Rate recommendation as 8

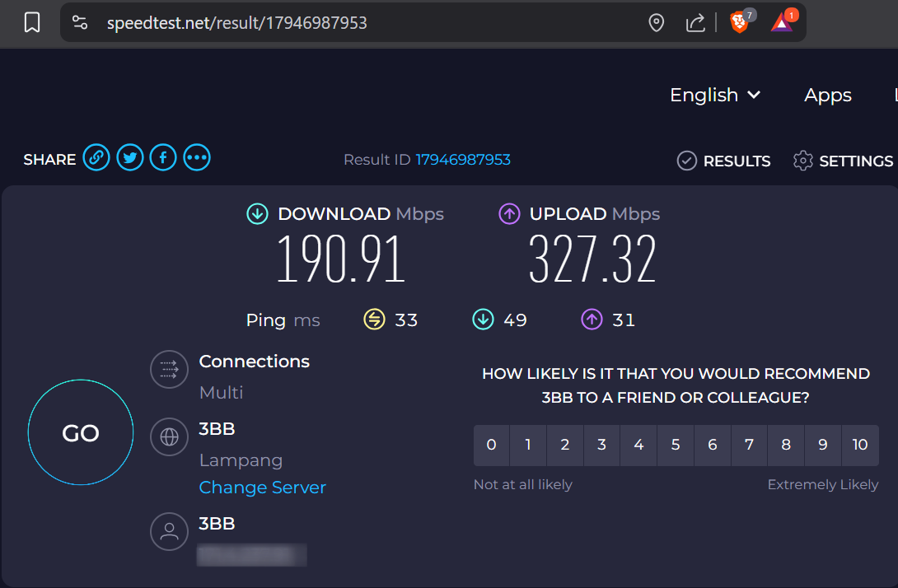(x=786, y=445)
